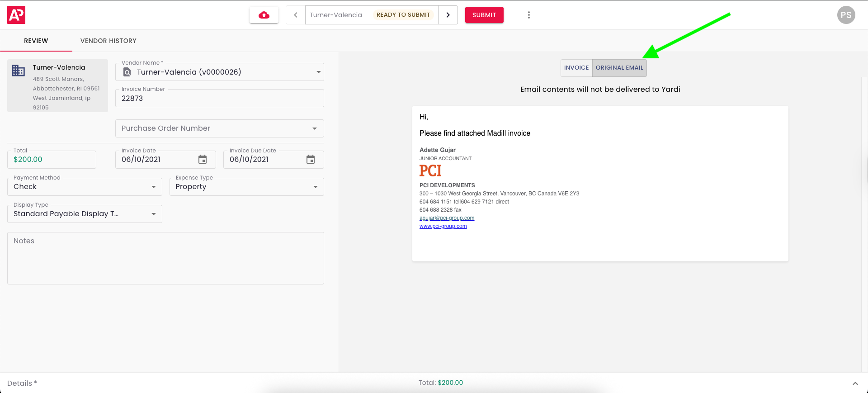The height and width of the screenshot is (393, 868).
Task: Click vendor search icon in Vendor Name
Action: click(x=127, y=72)
